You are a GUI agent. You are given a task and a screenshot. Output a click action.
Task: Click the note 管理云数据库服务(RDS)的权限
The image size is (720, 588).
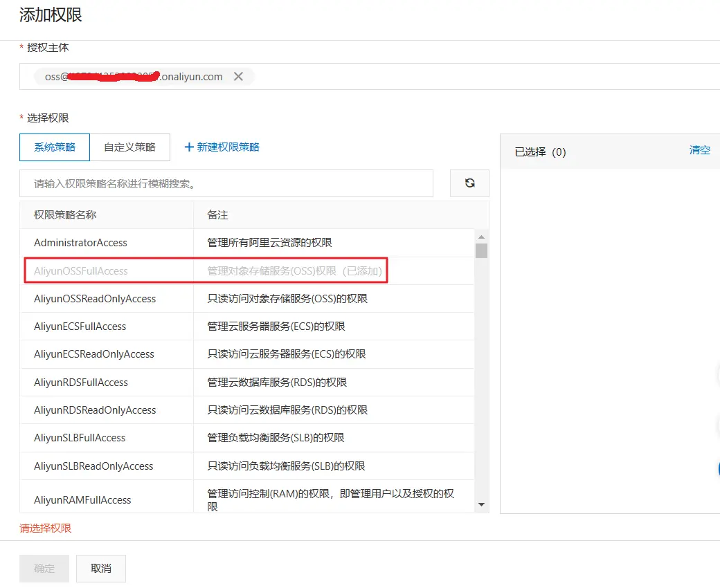277,382
